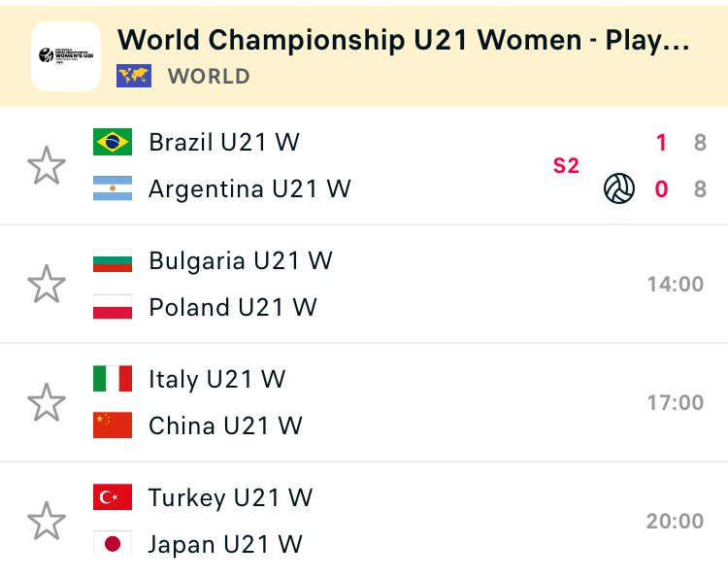This screenshot has height=578, width=728.
Task: Click the Women's U21 tournament logo
Action: [x=66, y=56]
